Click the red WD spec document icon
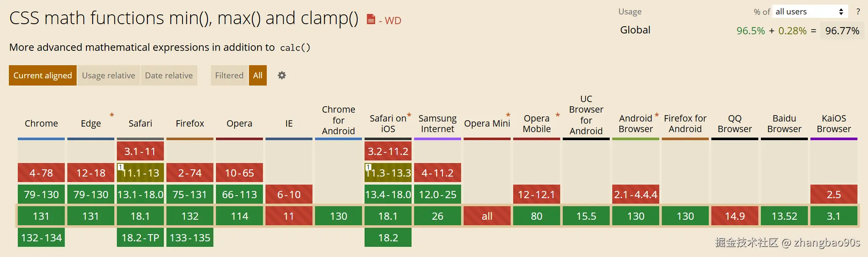This screenshot has height=257, width=868. click(x=371, y=19)
